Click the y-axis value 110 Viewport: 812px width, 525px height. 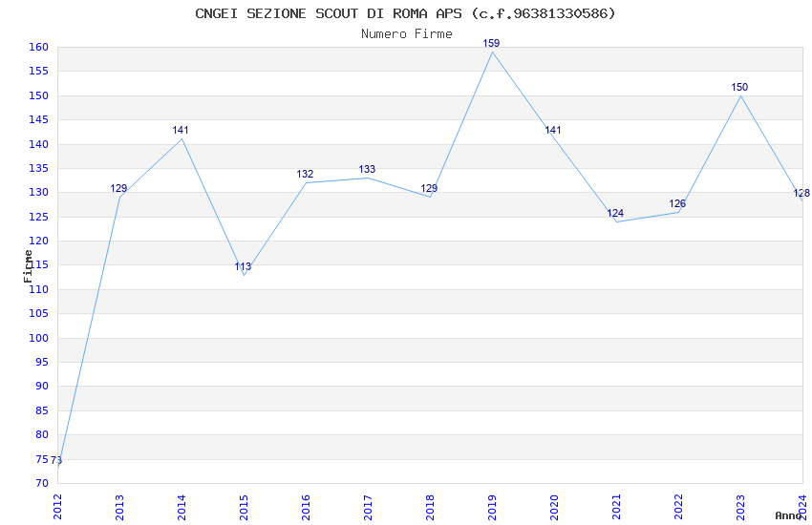[39, 289]
